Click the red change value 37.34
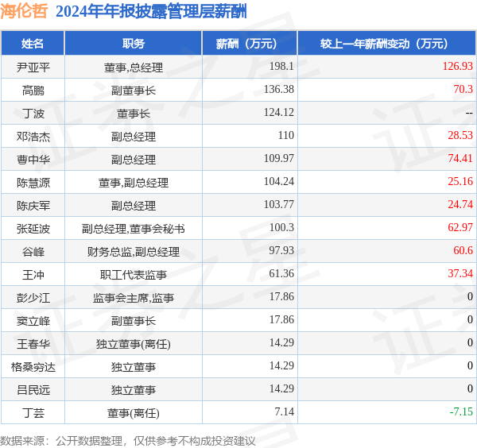The image size is (477, 448). pyautogui.click(x=460, y=274)
